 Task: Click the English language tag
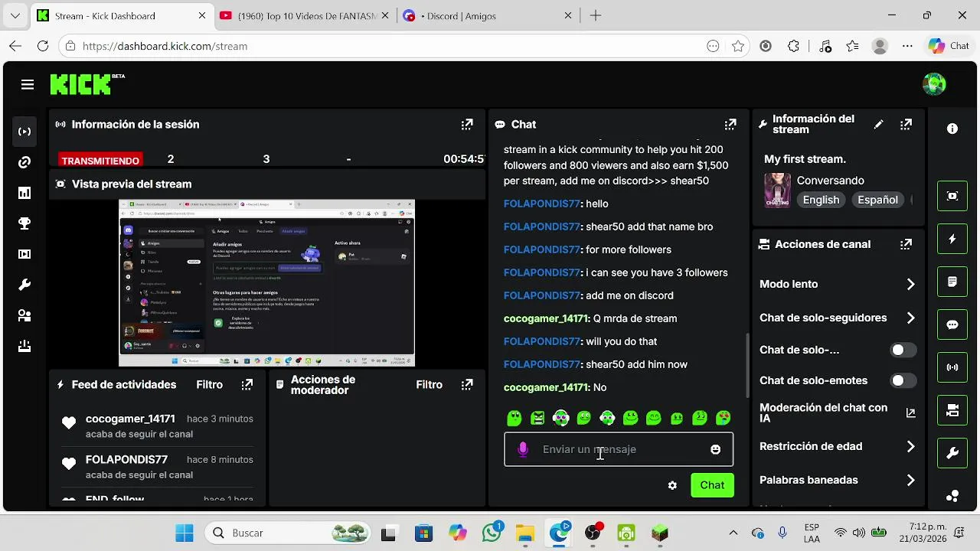(x=821, y=200)
